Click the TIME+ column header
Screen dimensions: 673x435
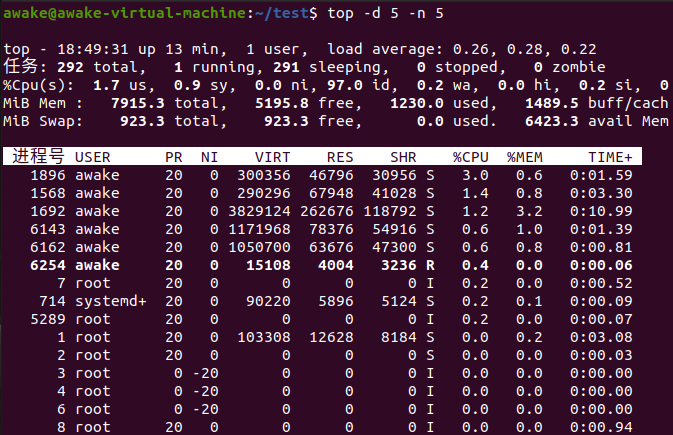[x=610, y=157]
